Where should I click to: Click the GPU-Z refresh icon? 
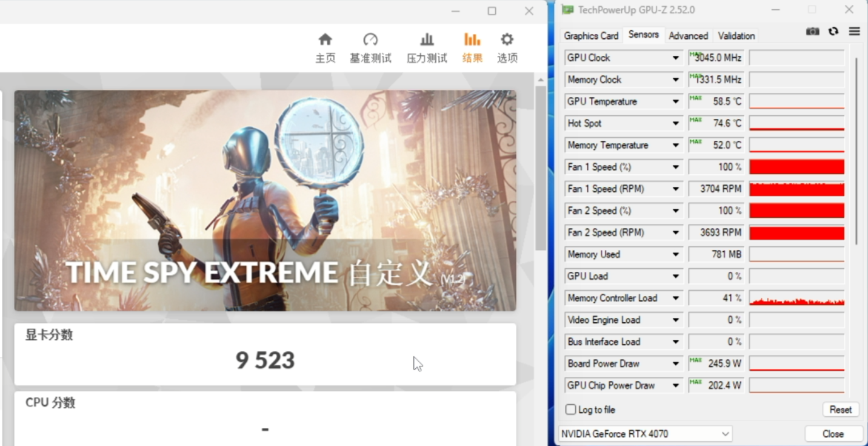tap(833, 32)
